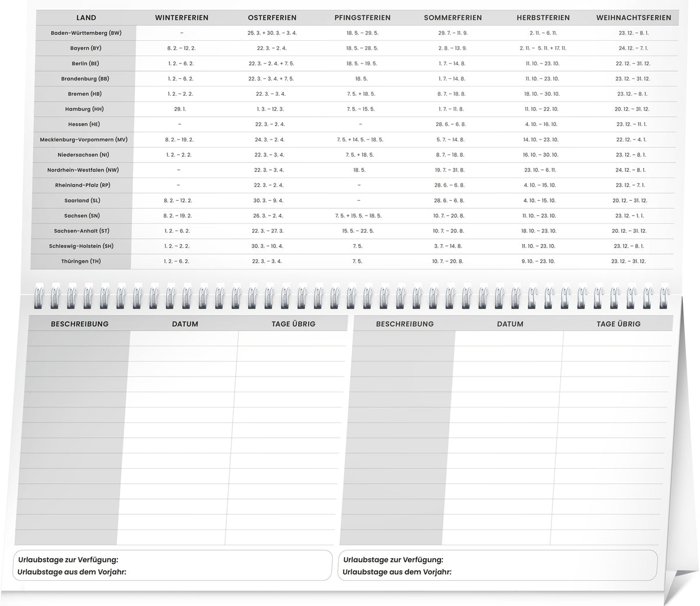This screenshot has width=700, height=606.
Task: Select Berlin's Sommerferien dates "1. 7. – 14. 8."
Action: point(452,64)
